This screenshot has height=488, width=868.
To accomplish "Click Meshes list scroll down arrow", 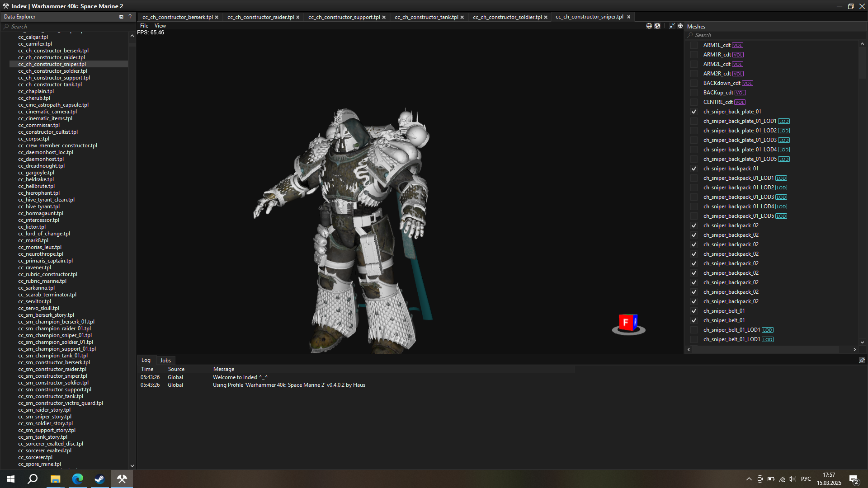I will (862, 343).
